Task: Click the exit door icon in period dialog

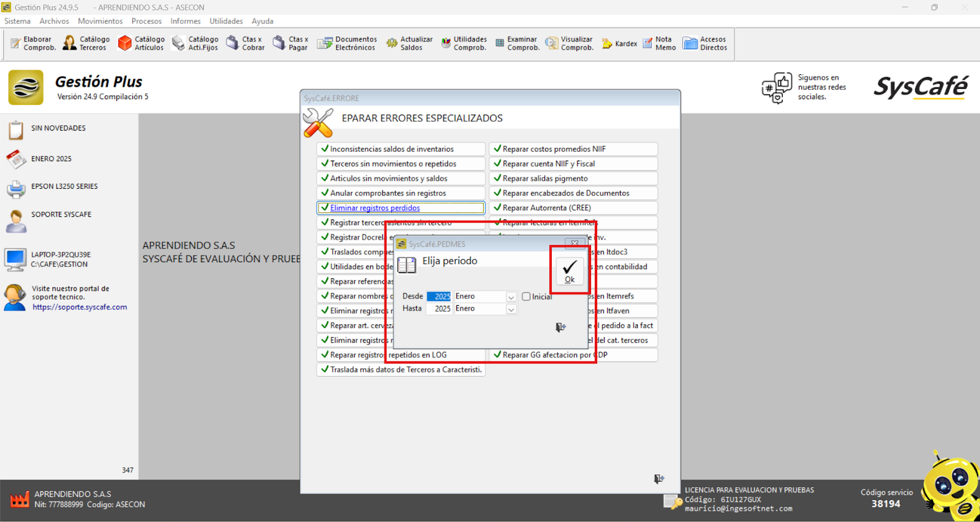Action: pos(560,327)
